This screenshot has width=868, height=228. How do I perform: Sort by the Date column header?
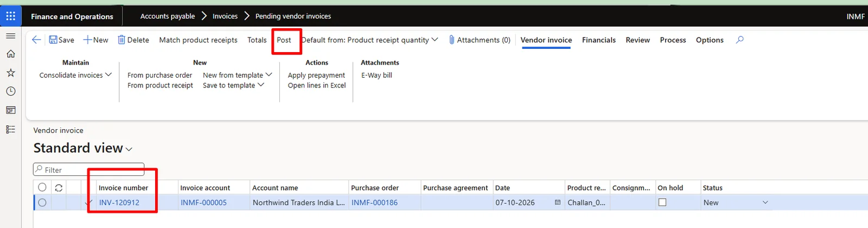(502, 188)
